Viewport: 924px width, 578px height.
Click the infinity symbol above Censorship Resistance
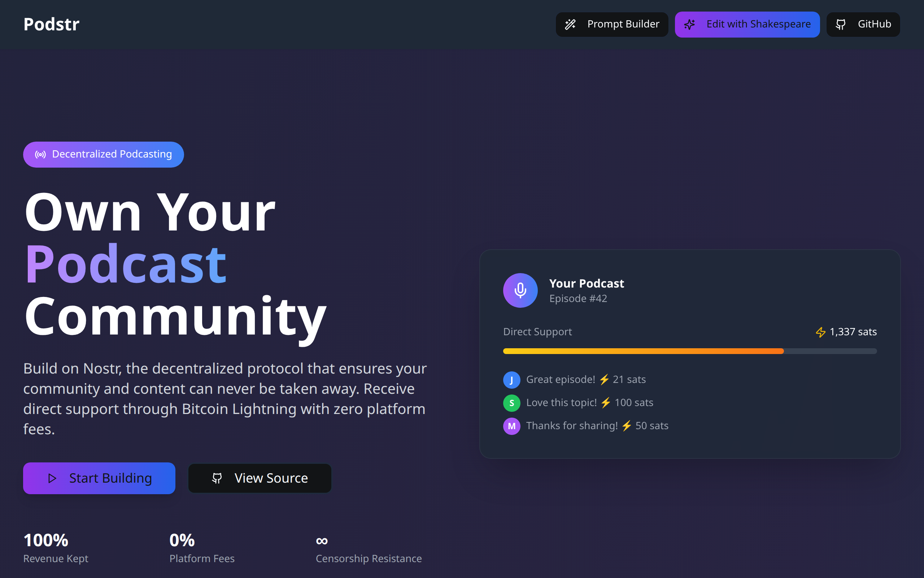point(322,541)
